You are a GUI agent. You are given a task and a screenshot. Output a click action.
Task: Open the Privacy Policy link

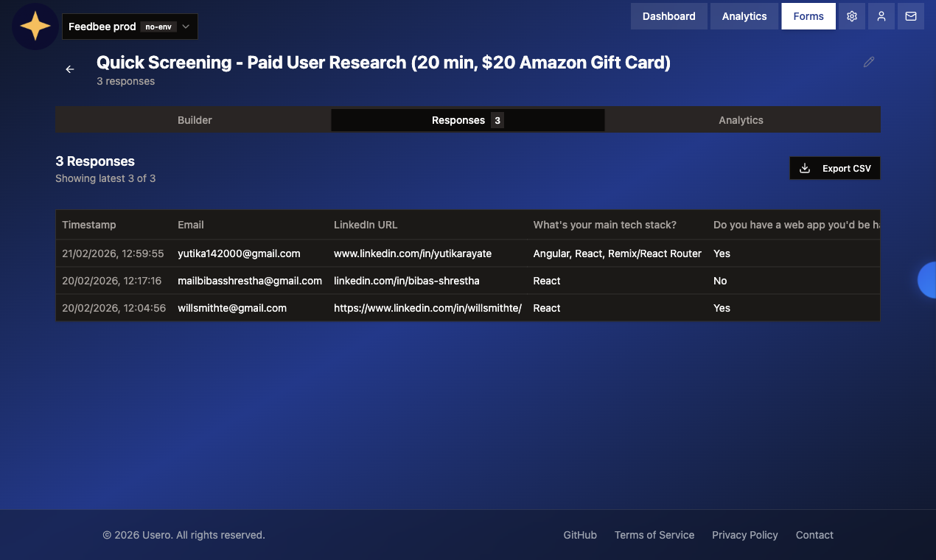coord(745,535)
